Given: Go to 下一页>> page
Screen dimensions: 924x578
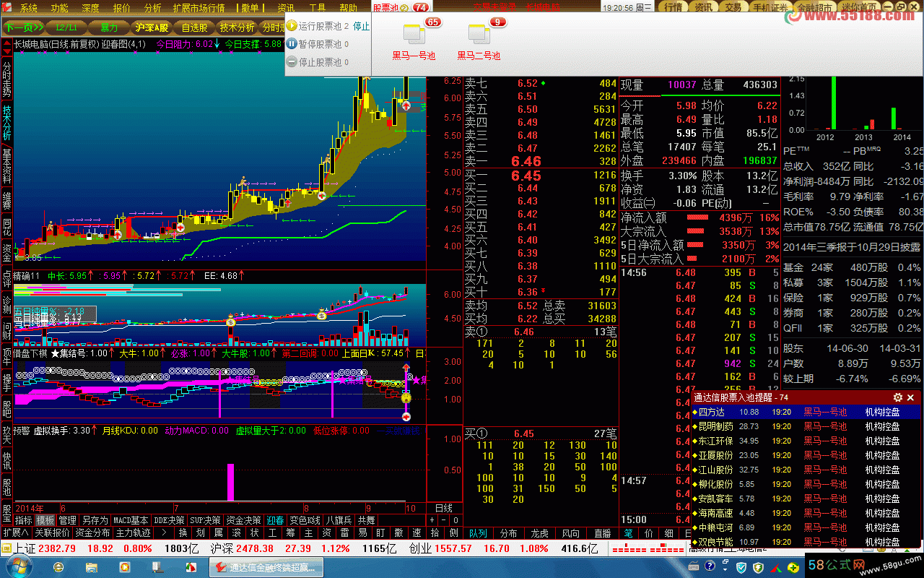Looking at the screenshot, I should click(23, 28).
